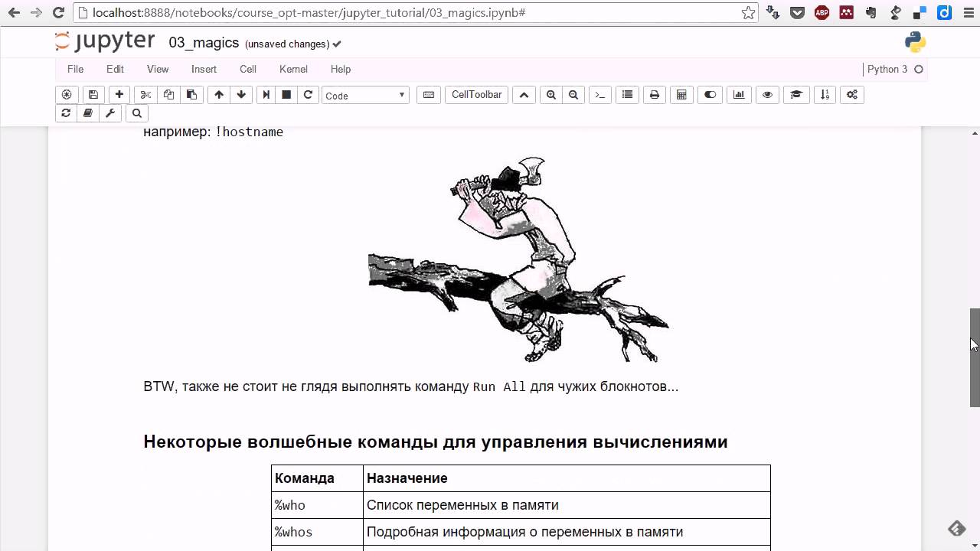Screen dimensions: 980x551
Task: Click the toggle switch toolbar icon
Action: click(x=710, y=95)
